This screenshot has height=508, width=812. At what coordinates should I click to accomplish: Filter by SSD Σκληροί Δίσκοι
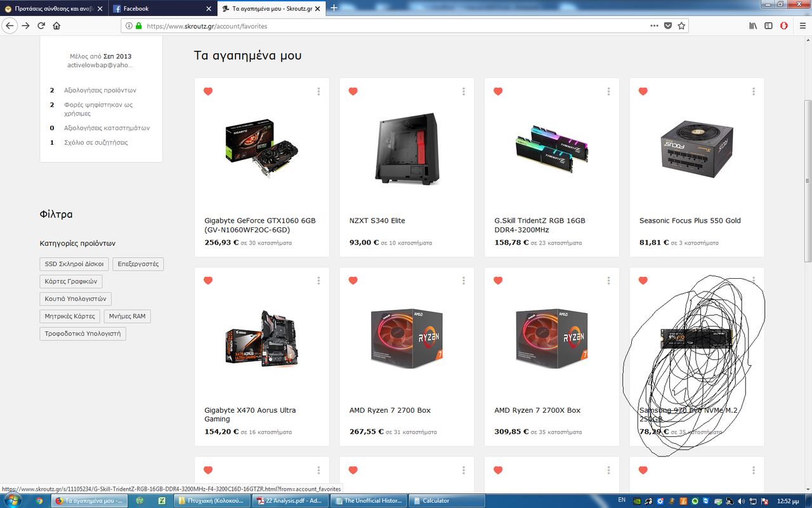[74, 264]
